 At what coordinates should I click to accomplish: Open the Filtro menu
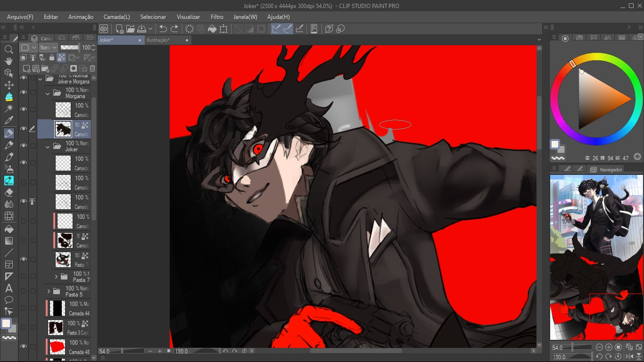click(x=217, y=17)
